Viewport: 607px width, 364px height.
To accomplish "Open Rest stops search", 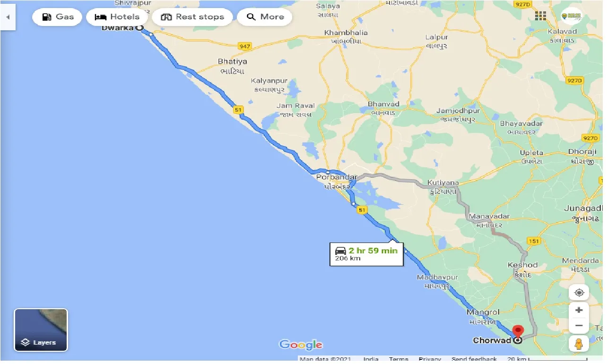I will pyautogui.click(x=192, y=17).
